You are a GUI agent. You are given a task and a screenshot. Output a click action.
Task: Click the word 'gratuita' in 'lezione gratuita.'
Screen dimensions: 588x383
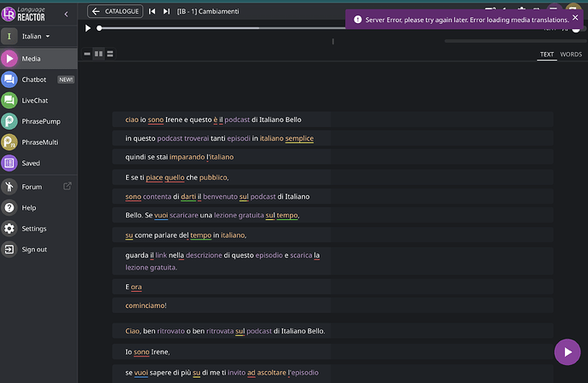[163, 268]
